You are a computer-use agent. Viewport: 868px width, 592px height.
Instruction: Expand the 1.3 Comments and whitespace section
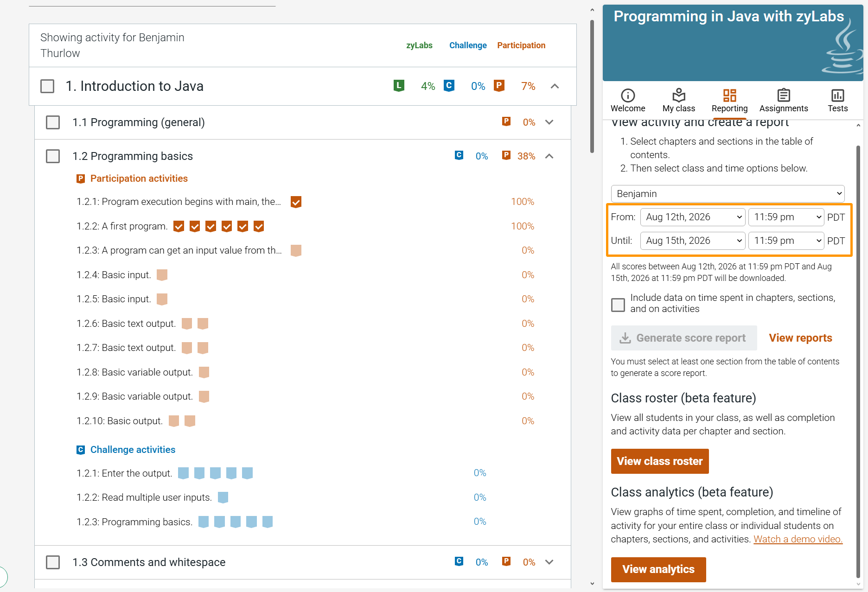pyautogui.click(x=549, y=562)
